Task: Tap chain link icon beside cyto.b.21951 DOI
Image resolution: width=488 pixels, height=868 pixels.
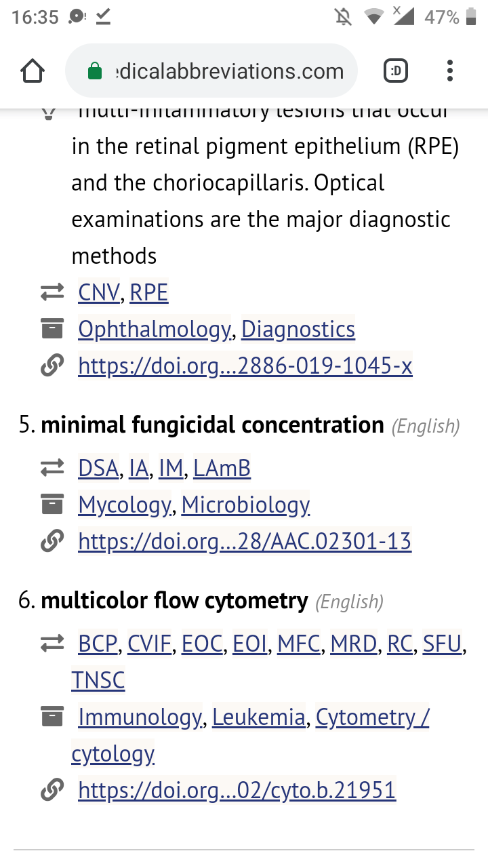Action: tap(52, 790)
